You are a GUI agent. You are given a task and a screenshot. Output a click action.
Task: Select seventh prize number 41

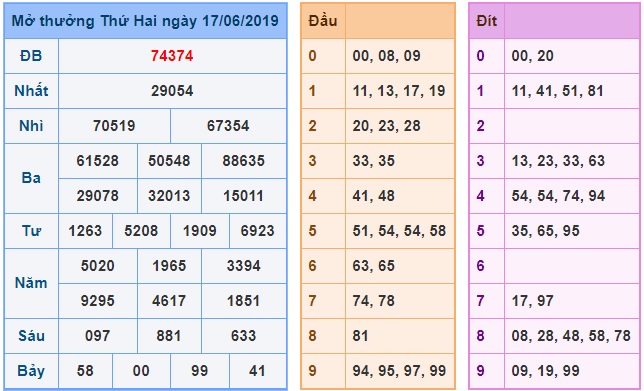point(257,371)
